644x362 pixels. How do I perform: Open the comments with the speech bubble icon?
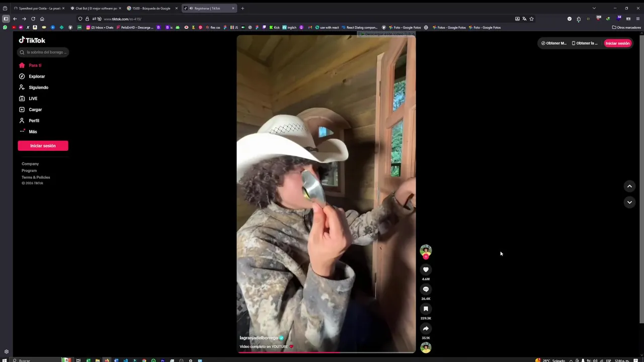[x=426, y=289]
